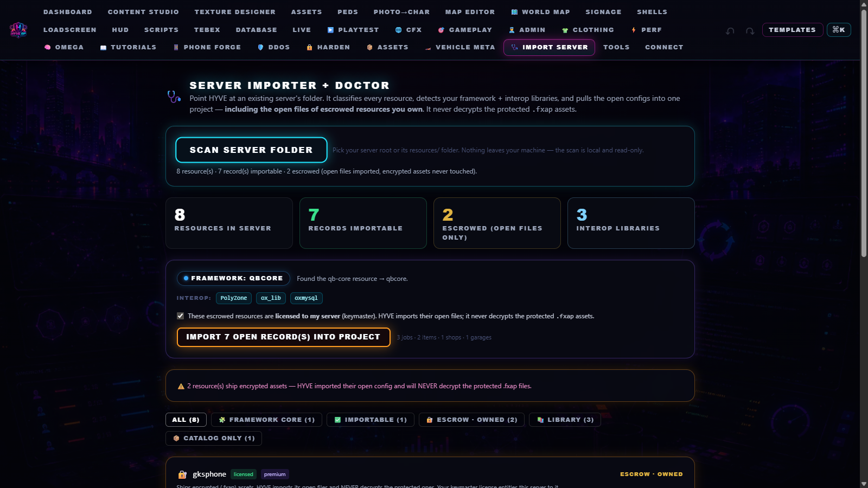Viewport: 868px width, 488px height.
Task: Select the Live tab
Action: 302,30
